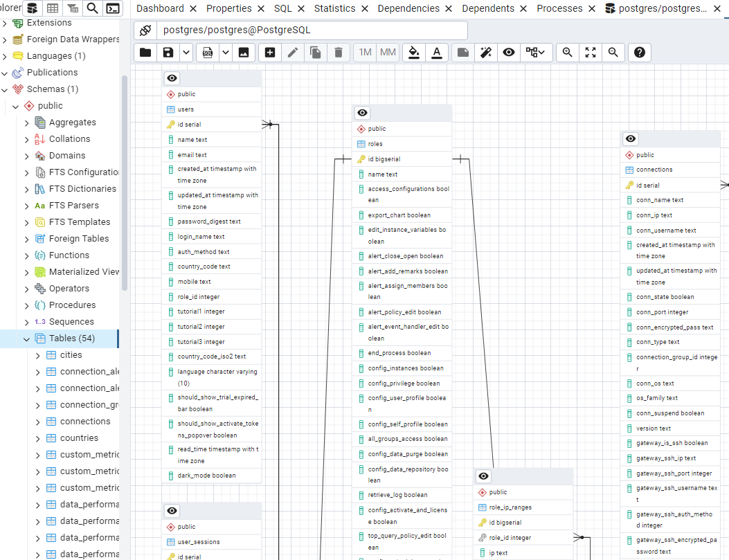Edit the selected table (pencil icon)
Screen dimensions: 729x560
click(292, 53)
